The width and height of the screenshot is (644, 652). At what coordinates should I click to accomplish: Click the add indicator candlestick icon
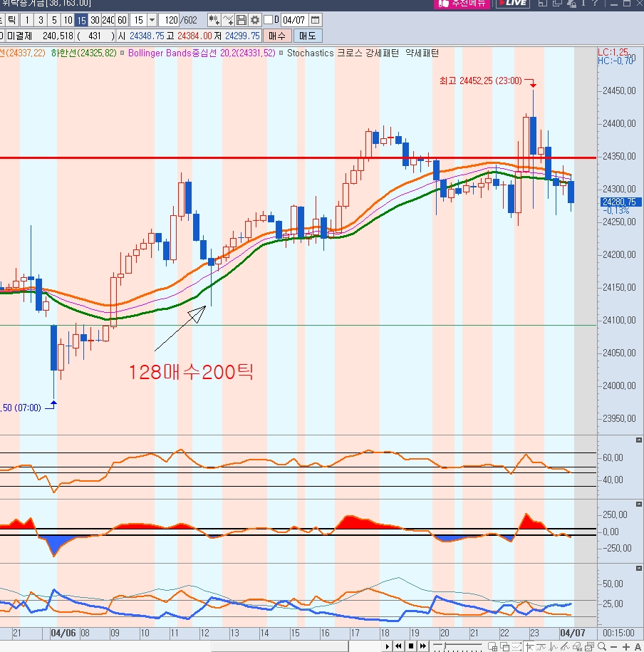213,20
